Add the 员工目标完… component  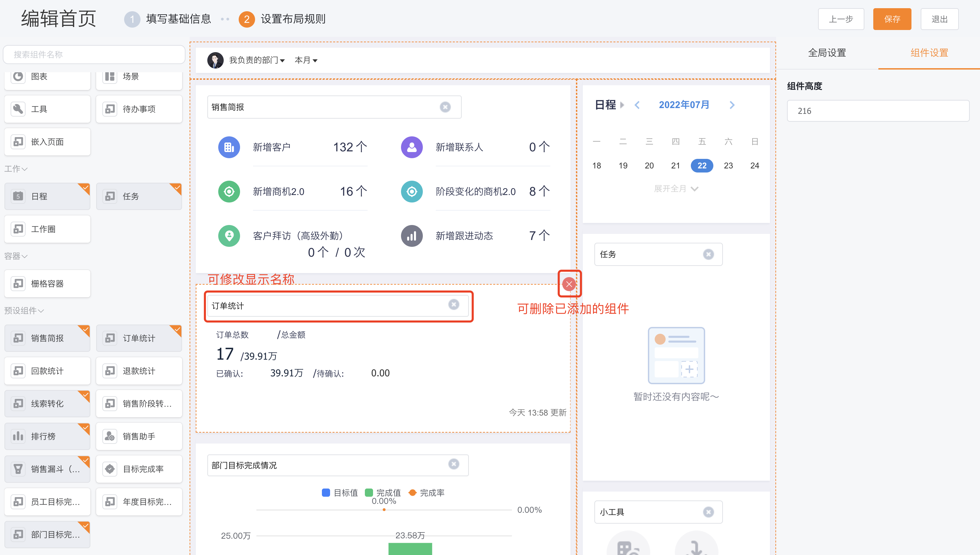click(x=47, y=502)
